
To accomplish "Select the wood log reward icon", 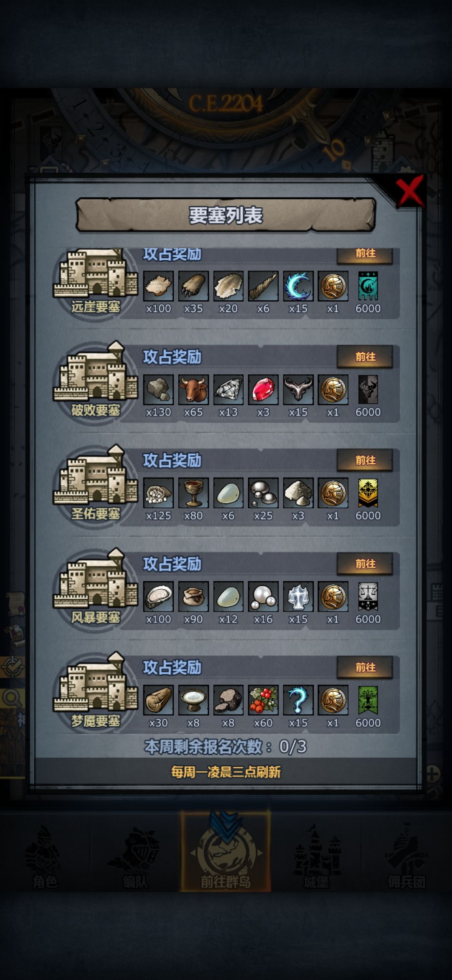I will [x=158, y=700].
